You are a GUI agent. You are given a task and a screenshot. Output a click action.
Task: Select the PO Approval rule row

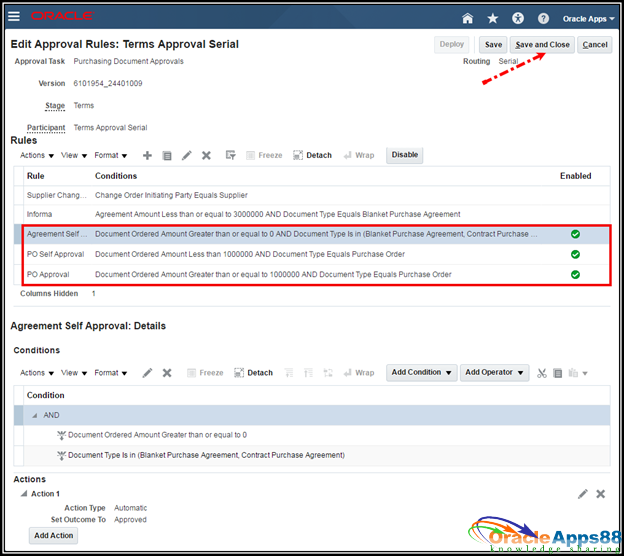coord(312,275)
